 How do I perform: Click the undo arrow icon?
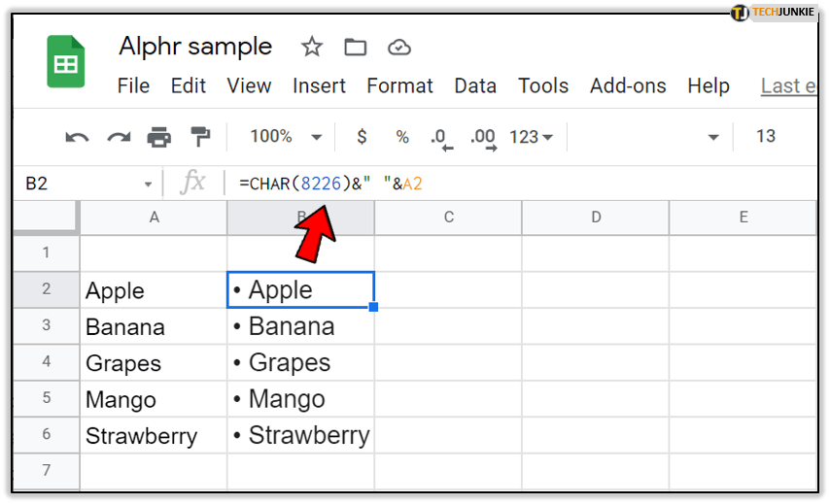77,137
